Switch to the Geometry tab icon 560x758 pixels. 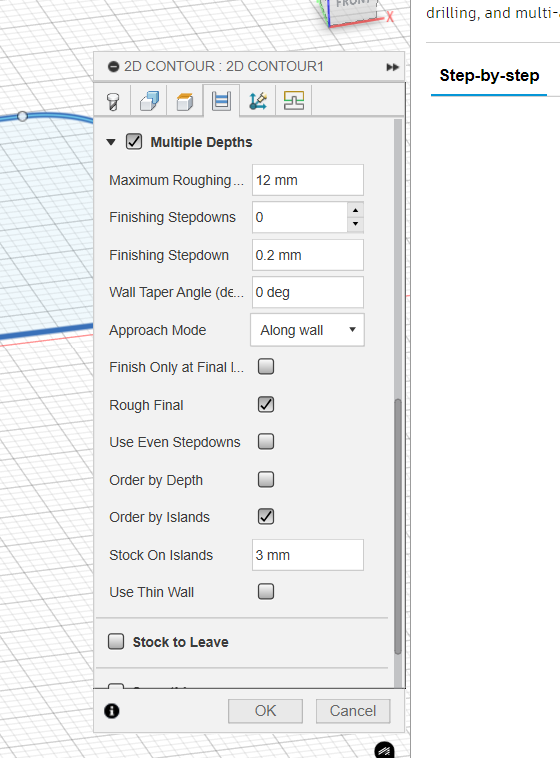(x=149, y=101)
